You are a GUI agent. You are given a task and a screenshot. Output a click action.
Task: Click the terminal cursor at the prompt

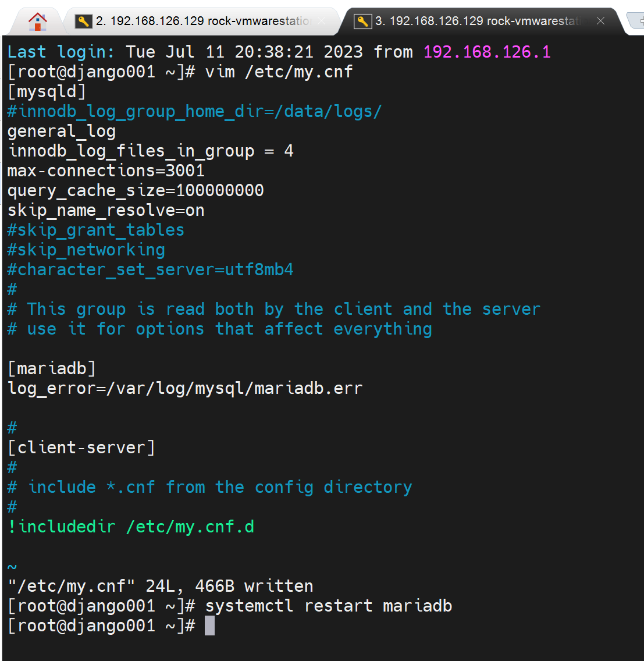pos(210,626)
